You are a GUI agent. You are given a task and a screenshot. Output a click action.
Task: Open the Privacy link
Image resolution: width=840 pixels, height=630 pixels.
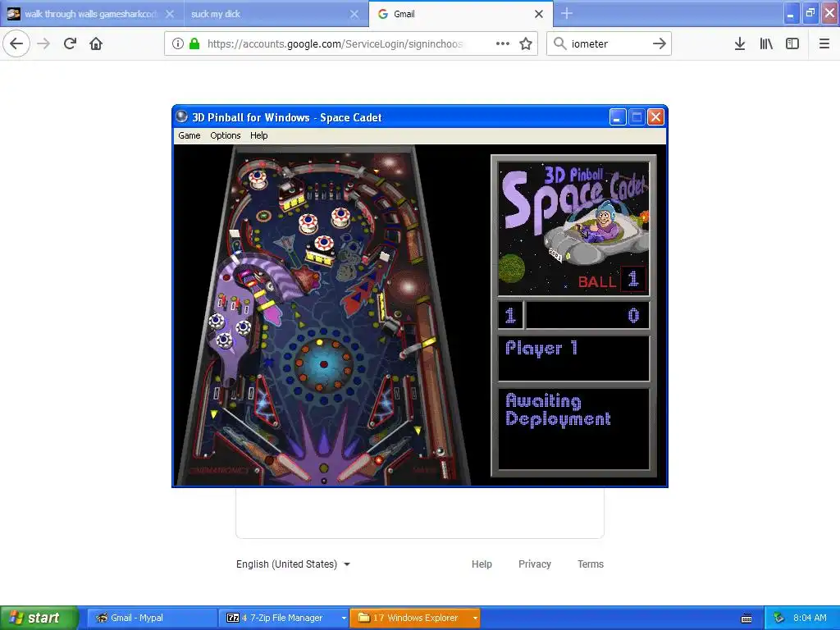(535, 564)
